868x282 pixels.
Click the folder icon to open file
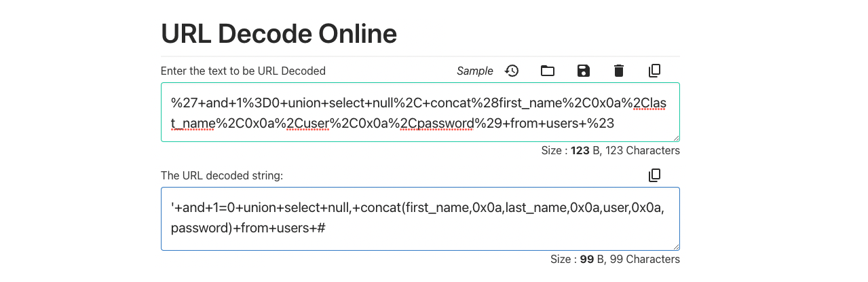(548, 71)
